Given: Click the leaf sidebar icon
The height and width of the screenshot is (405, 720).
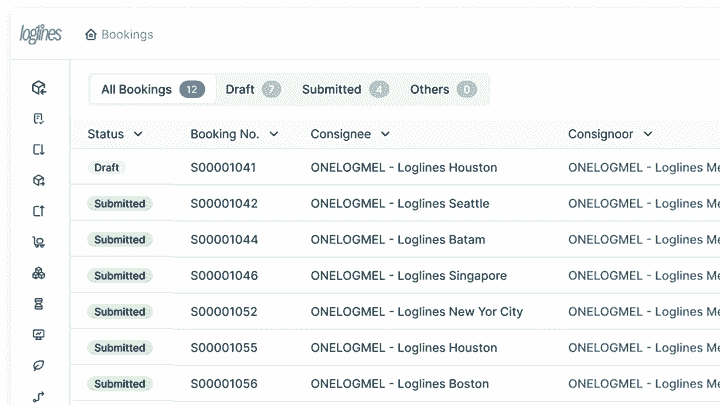Looking at the screenshot, I should pyautogui.click(x=39, y=365).
